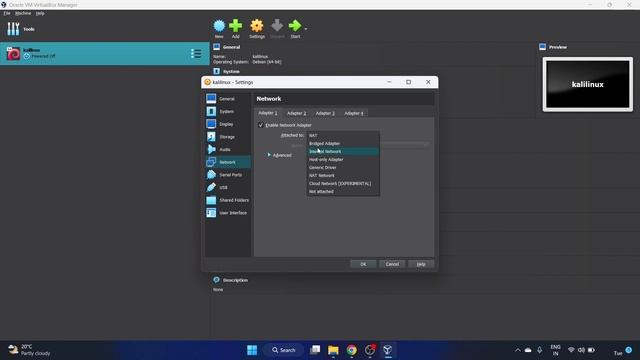640x360 pixels.
Task: Choose Bridged Adapter in the list
Action: [343, 143]
